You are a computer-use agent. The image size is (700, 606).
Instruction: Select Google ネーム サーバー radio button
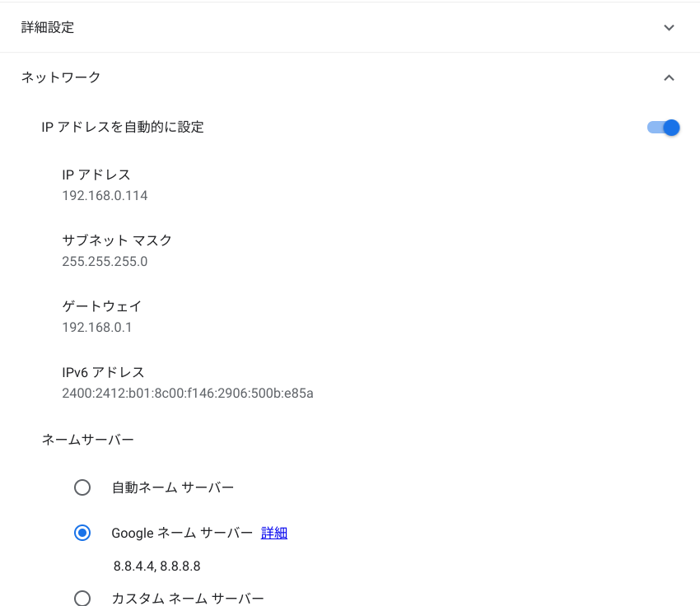82,533
